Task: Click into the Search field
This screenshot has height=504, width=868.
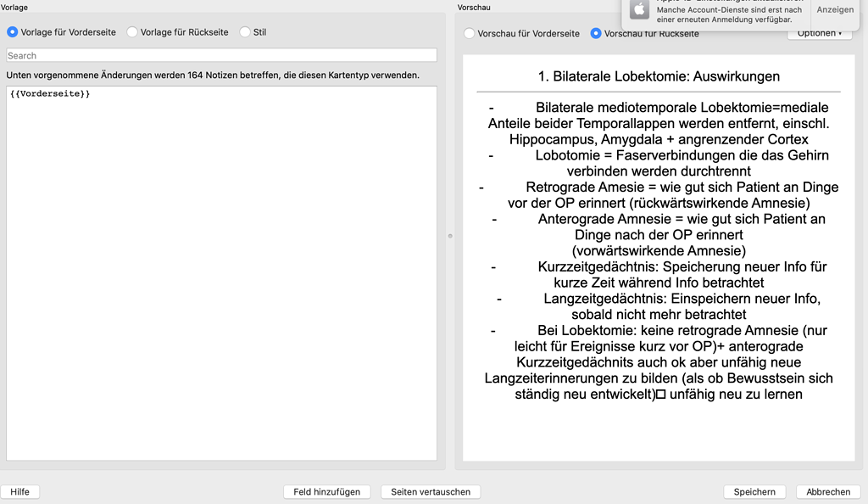Action: [x=220, y=55]
